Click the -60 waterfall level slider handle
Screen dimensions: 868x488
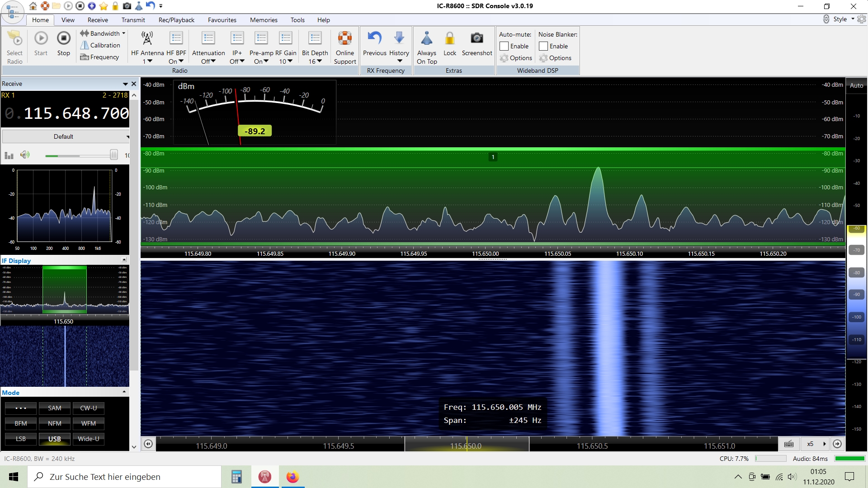[x=857, y=228]
